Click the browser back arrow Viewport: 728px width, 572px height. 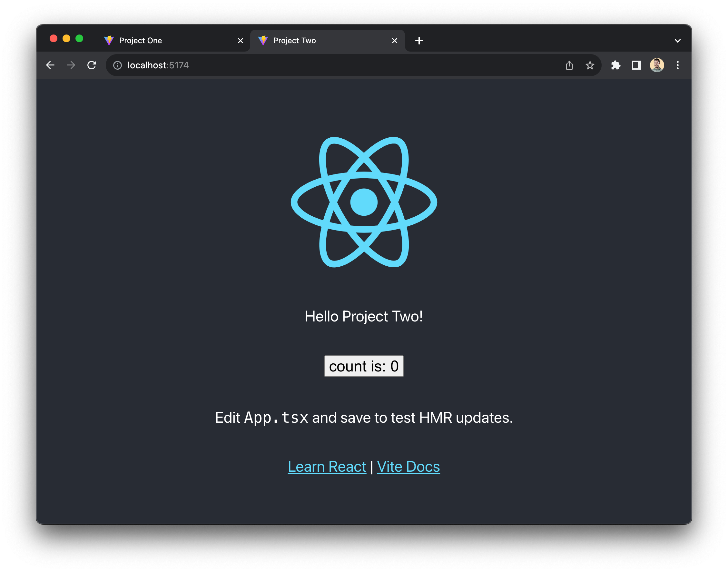50,65
